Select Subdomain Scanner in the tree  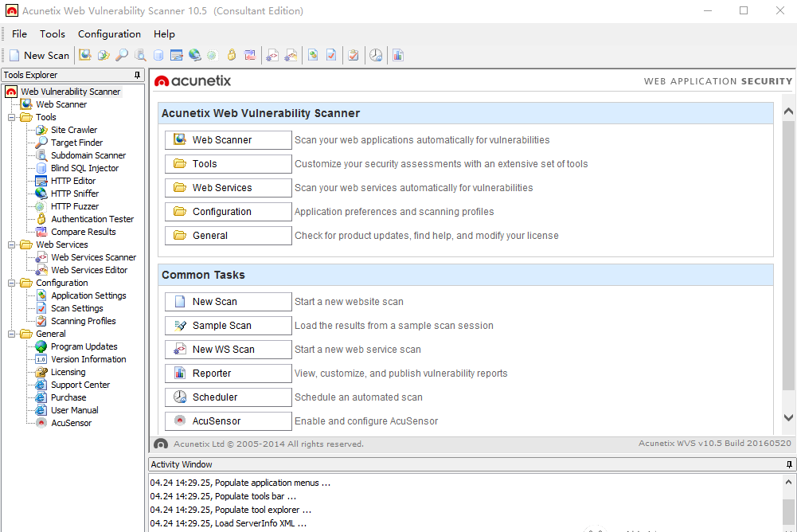88,155
